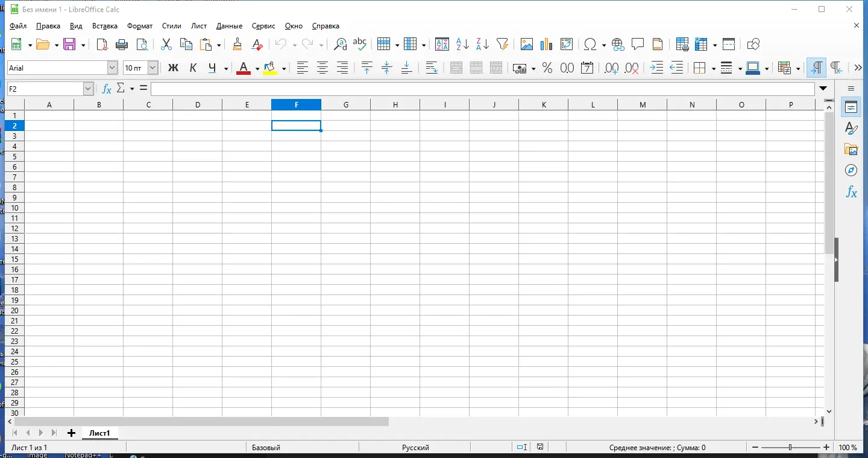Screen dimensions: 868x458
Task: Copy the selected cells
Action: [186, 44]
